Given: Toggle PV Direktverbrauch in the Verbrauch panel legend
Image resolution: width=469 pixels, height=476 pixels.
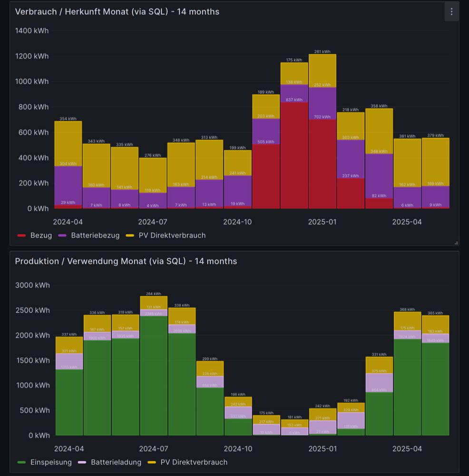Looking at the screenshot, I should (x=172, y=236).
